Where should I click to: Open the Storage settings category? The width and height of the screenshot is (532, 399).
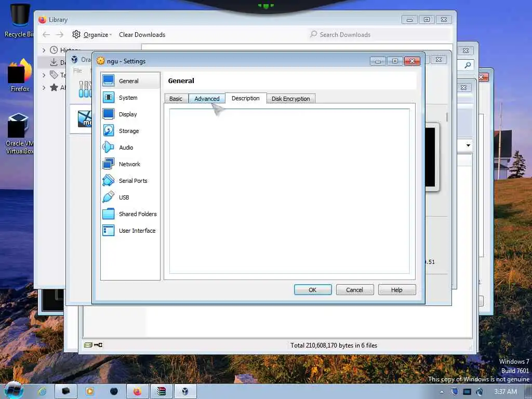click(x=130, y=131)
